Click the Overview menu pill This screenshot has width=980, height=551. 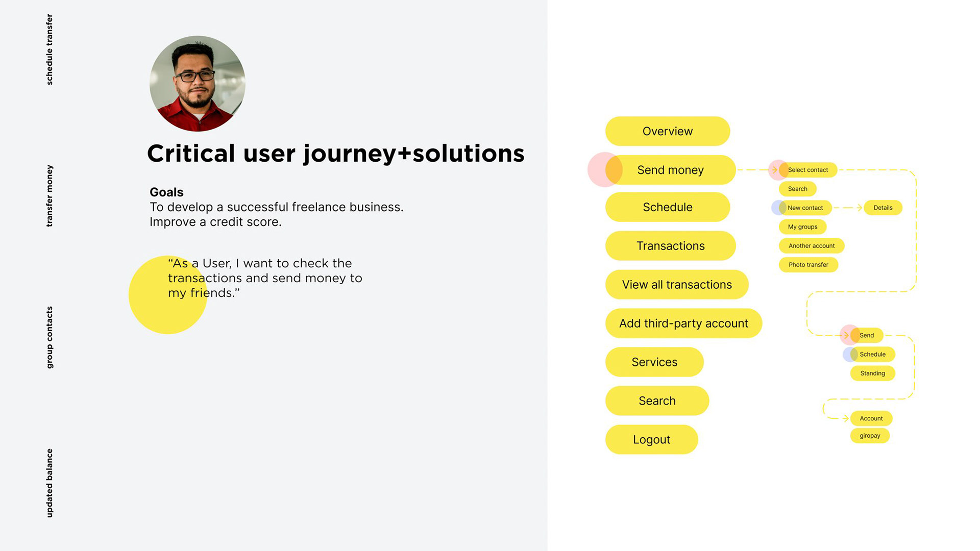tap(667, 131)
